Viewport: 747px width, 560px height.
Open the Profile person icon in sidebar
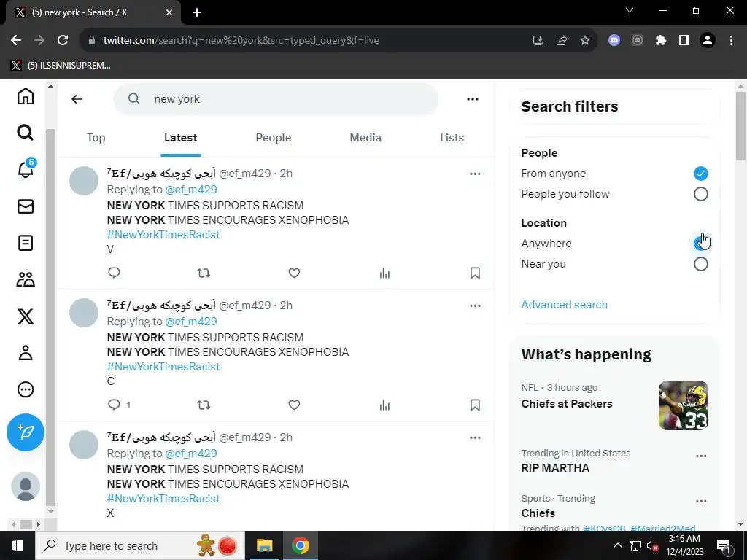pyautogui.click(x=26, y=353)
